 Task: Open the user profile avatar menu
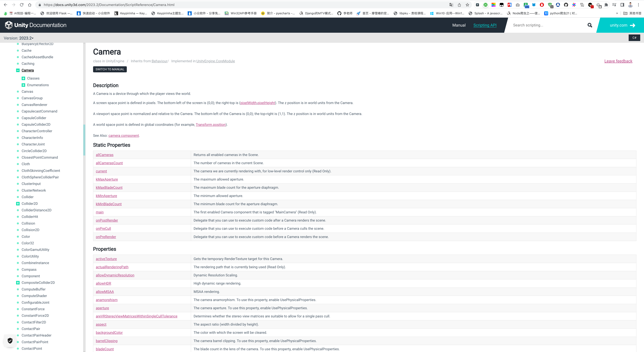pyautogui.click(x=630, y=5)
